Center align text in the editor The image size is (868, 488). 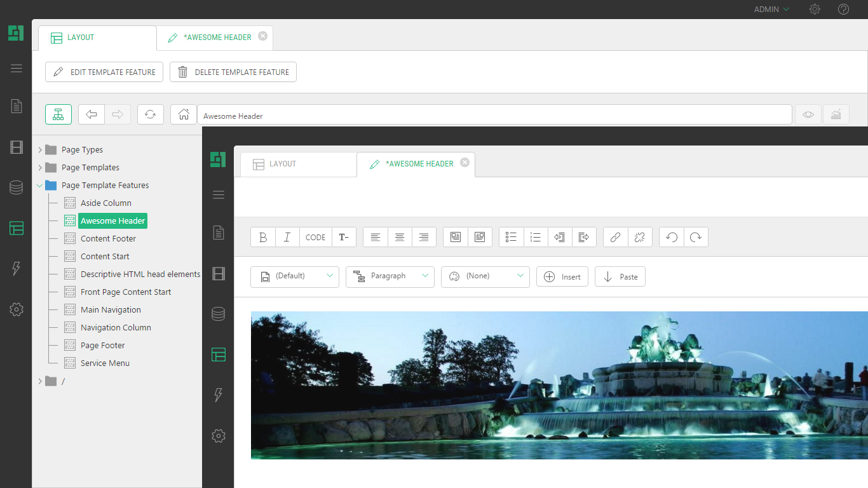pyautogui.click(x=400, y=237)
